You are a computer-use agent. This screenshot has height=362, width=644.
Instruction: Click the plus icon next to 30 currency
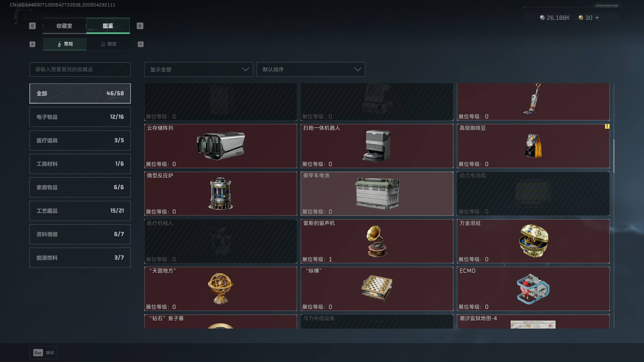[597, 18]
